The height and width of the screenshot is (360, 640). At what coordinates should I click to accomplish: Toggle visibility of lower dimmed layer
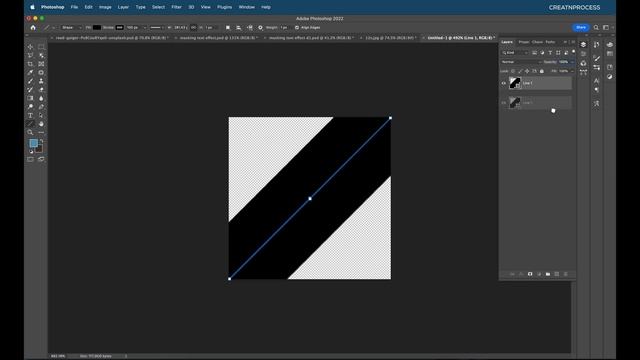tap(504, 103)
